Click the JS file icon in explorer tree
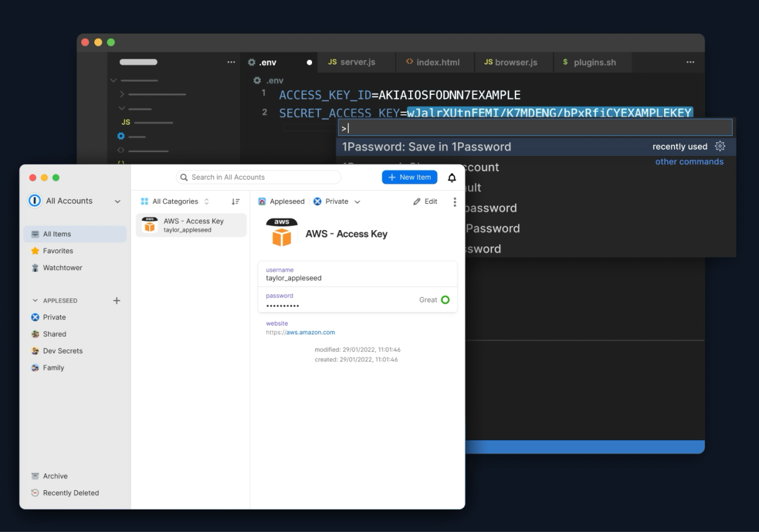Viewport: 759px width, 532px height. (125, 122)
